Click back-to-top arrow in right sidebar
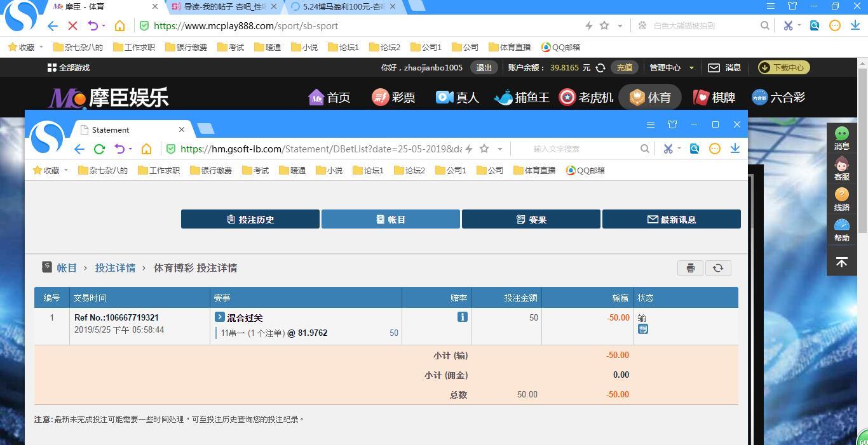This screenshot has height=445, width=868. pyautogui.click(x=841, y=262)
